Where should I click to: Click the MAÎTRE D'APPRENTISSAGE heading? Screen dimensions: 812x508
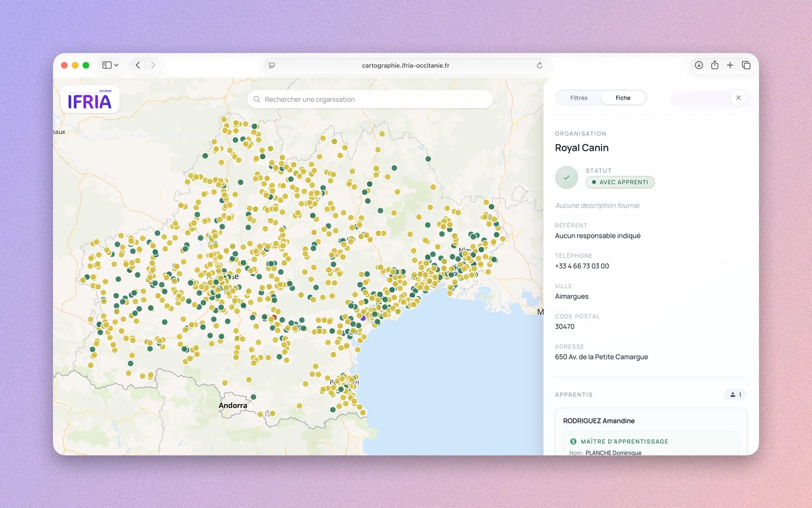point(624,442)
